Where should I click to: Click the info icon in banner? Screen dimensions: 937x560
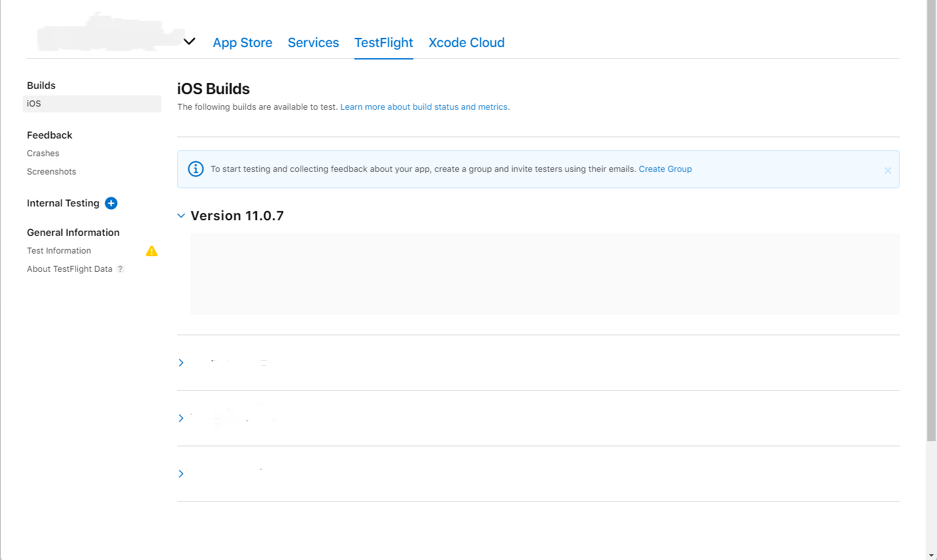196,169
